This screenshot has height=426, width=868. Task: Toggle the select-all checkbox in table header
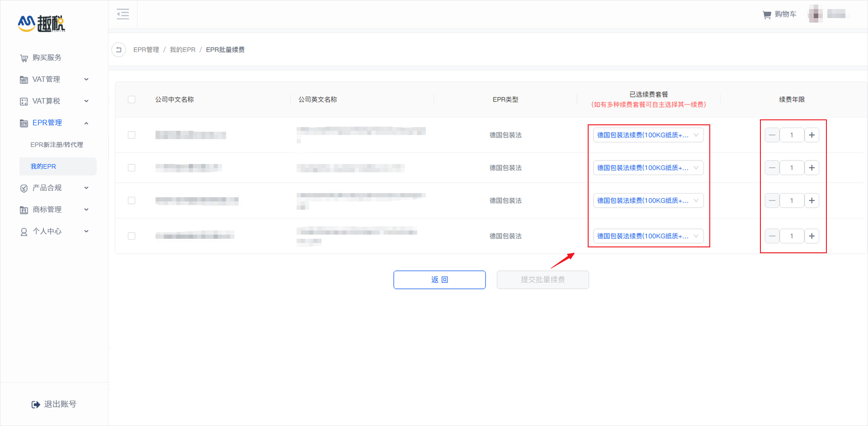coord(132,99)
